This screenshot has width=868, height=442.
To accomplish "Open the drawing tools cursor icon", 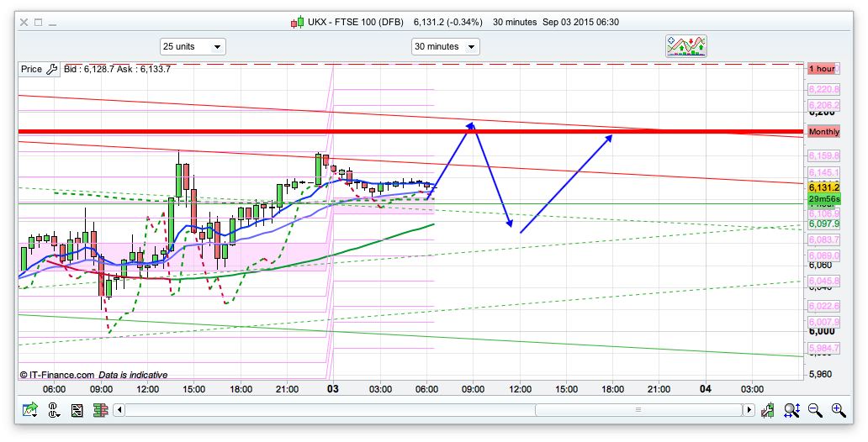I will point(54,410).
